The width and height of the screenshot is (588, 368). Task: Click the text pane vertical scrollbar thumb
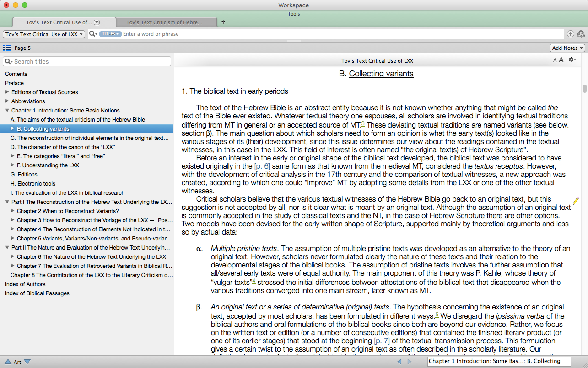click(584, 88)
